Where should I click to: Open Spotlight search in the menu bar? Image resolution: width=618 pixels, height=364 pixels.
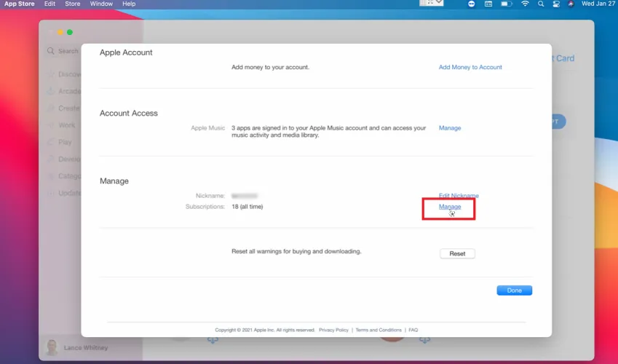tap(541, 4)
